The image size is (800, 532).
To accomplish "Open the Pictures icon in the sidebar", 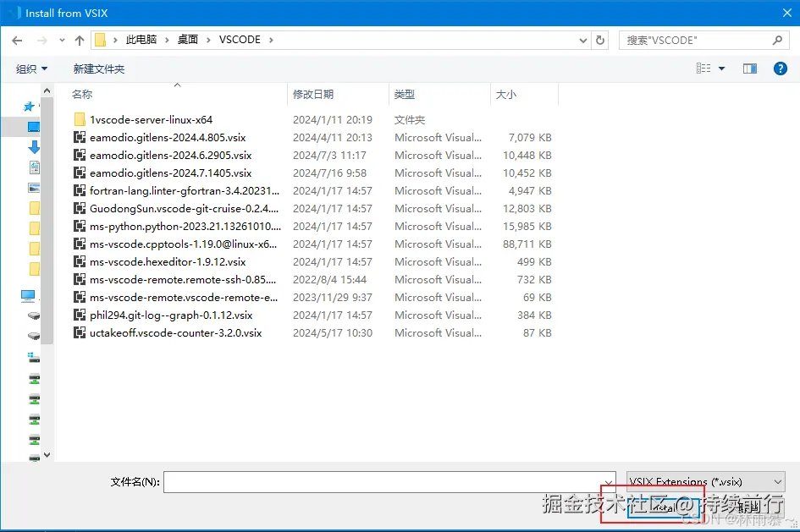I will click(x=34, y=188).
